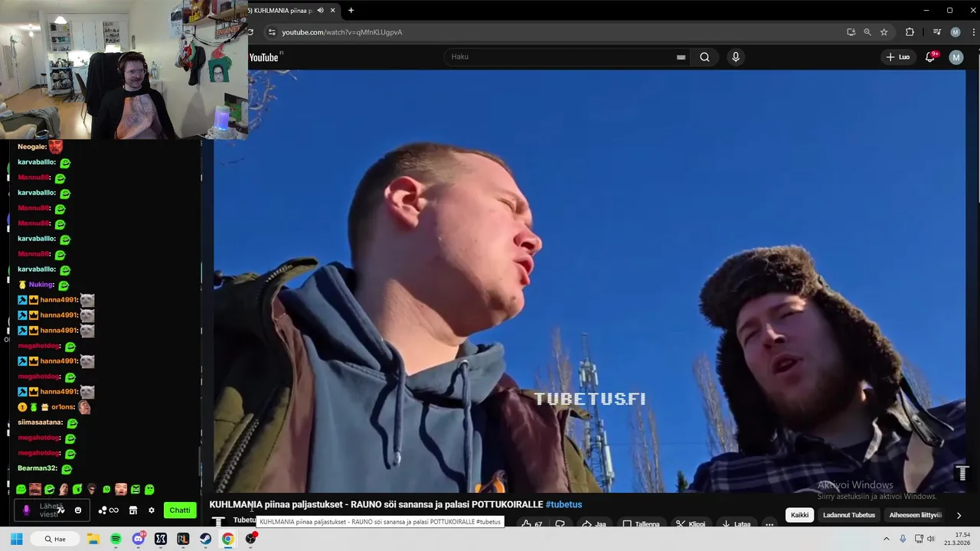The image size is (980, 551).
Task: Select the KUHLMANIA piinaa browser tab
Action: [282, 11]
